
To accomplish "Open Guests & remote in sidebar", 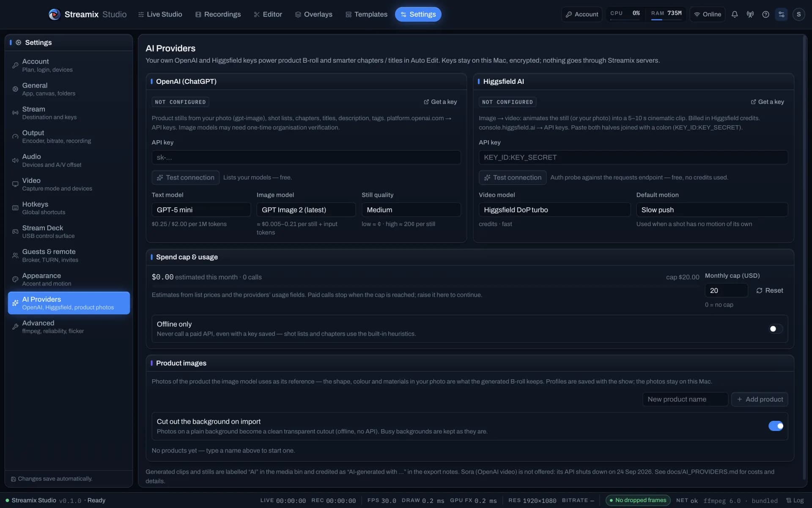I will [69, 255].
